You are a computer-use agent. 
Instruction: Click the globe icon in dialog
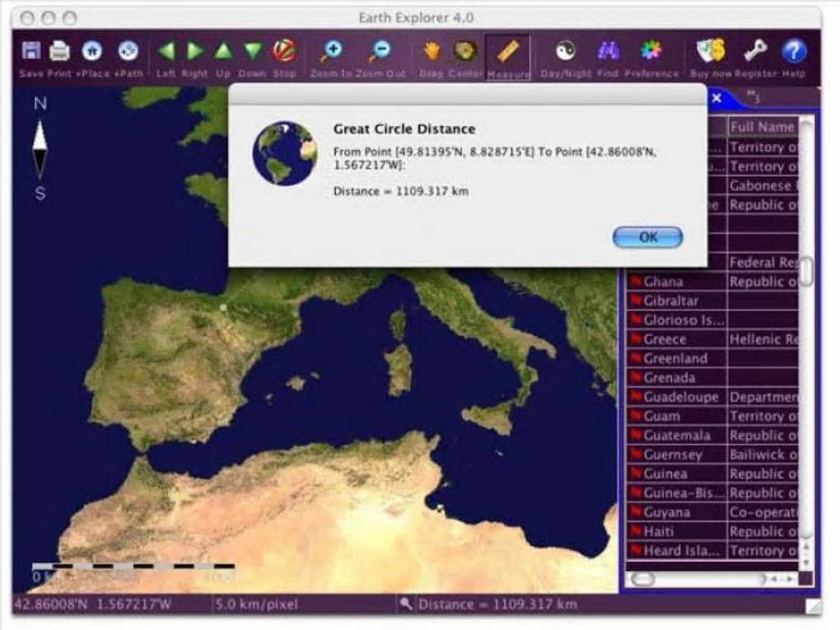tap(285, 154)
